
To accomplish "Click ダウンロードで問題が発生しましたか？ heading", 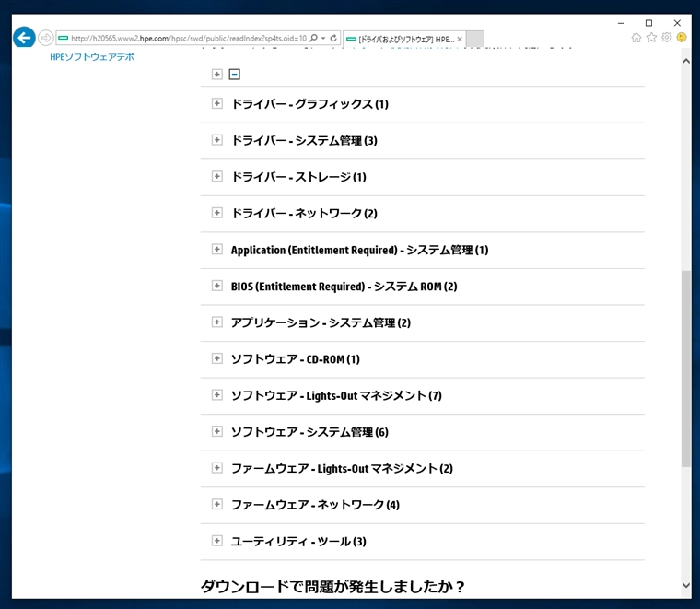I will pyautogui.click(x=332, y=586).
